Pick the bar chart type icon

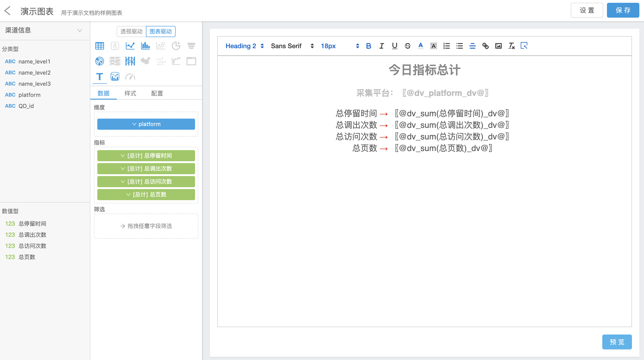tap(145, 46)
